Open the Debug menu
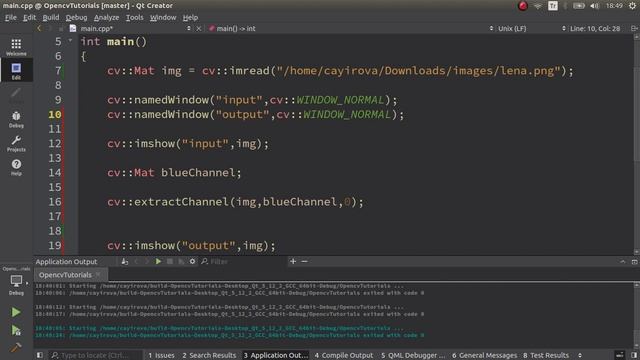 [x=76, y=18]
